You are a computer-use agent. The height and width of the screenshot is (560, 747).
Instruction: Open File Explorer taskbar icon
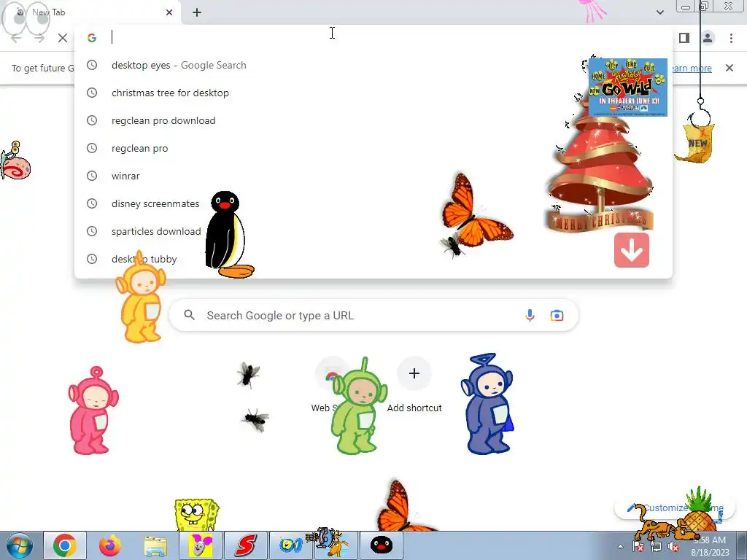(155, 547)
